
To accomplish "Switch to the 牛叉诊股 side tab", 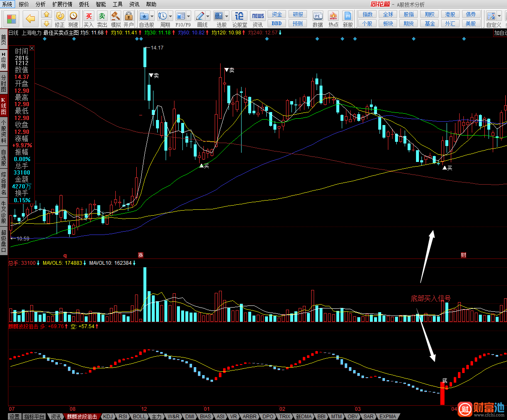I will click(4, 213).
